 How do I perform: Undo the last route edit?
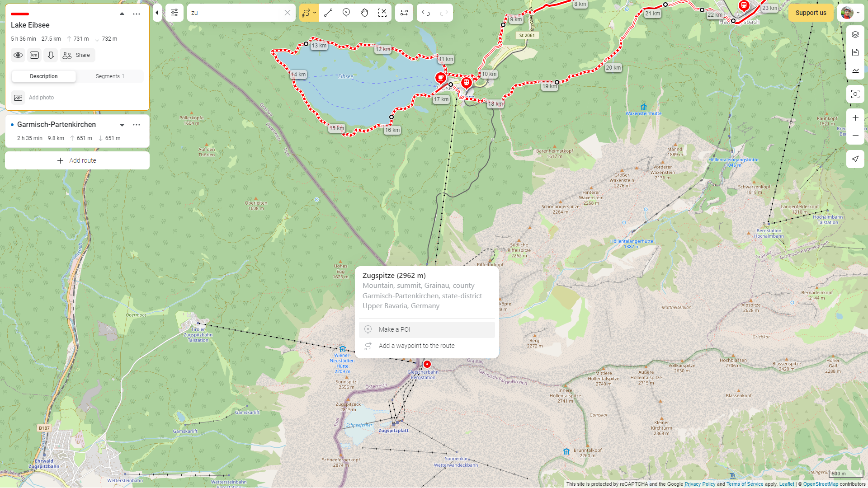426,13
